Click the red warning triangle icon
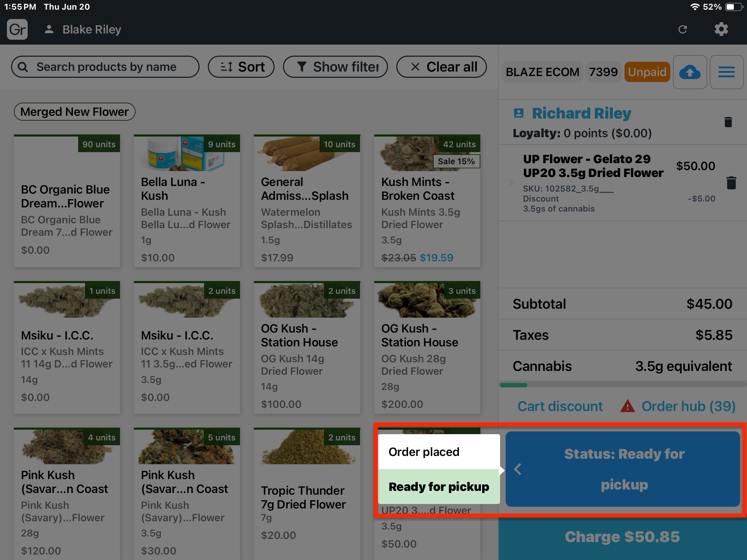 tap(627, 406)
